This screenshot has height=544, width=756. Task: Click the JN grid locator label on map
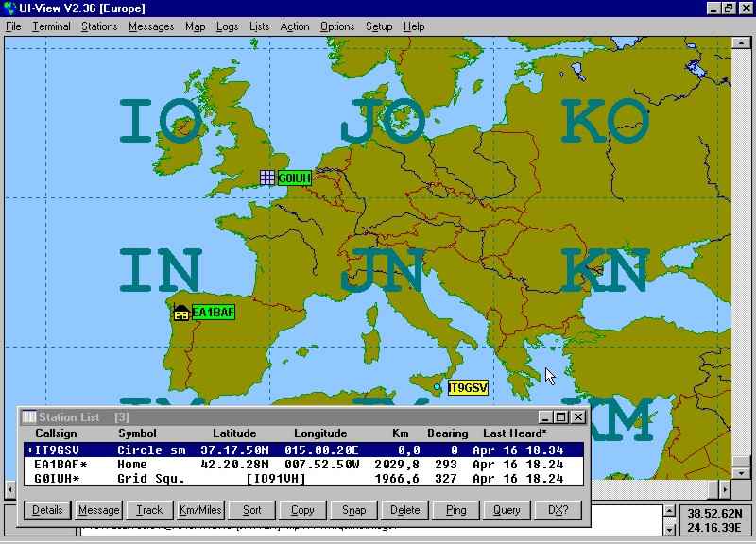coord(384,270)
